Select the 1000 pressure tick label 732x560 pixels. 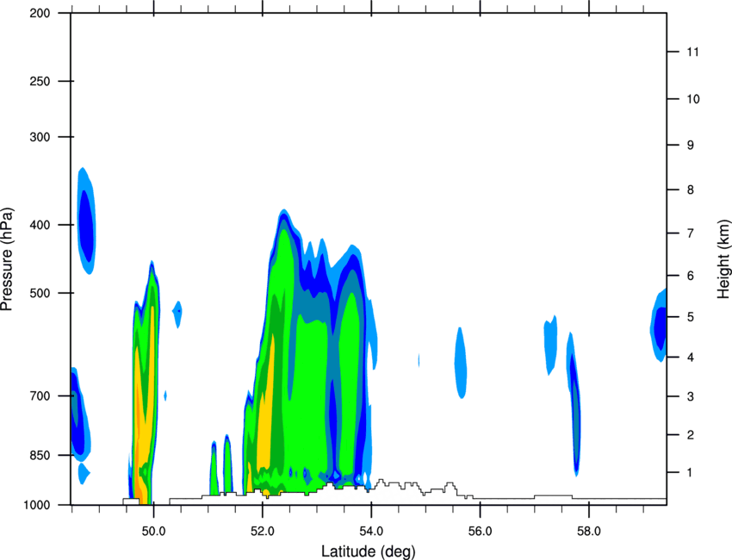click(37, 506)
